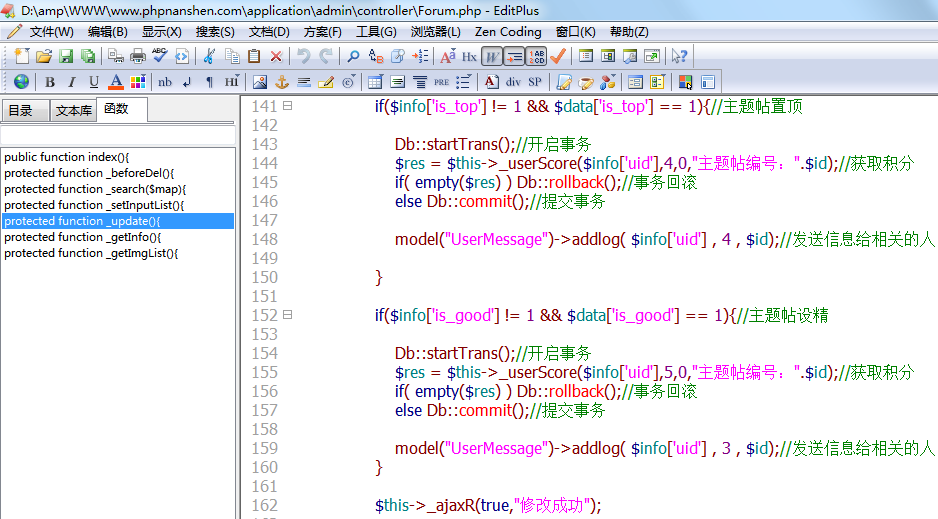Save all open files
938x519 pixels.
point(88,56)
